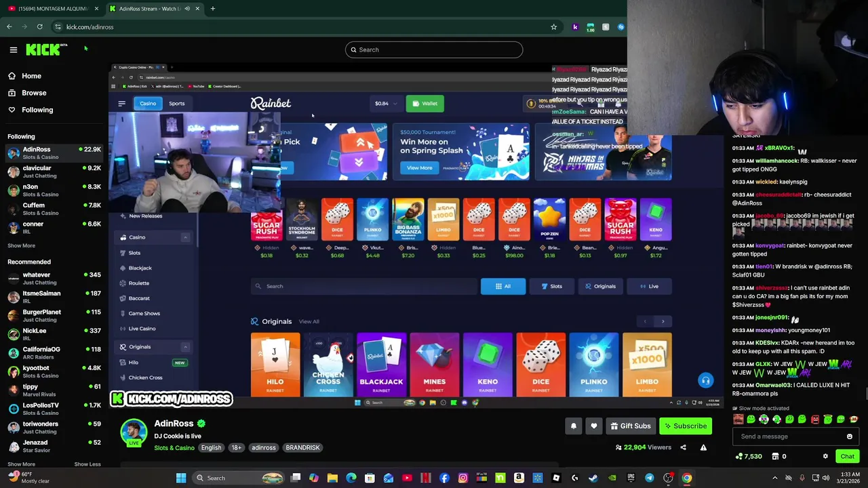Open the chat emote picker

click(x=849, y=436)
